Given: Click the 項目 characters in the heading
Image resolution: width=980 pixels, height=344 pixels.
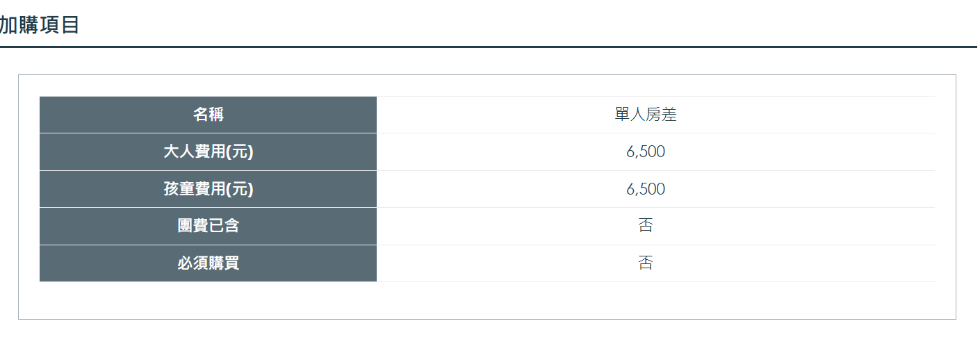Looking at the screenshot, I should (60, 25).
